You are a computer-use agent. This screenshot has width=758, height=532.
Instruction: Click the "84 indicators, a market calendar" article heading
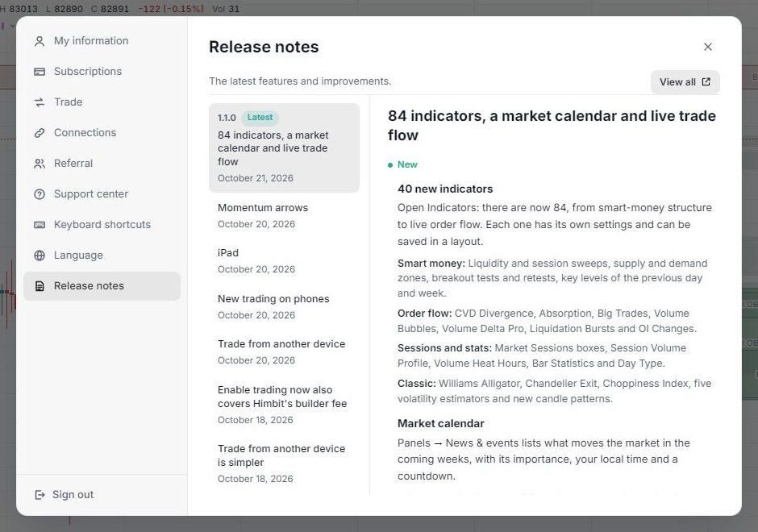552,126
